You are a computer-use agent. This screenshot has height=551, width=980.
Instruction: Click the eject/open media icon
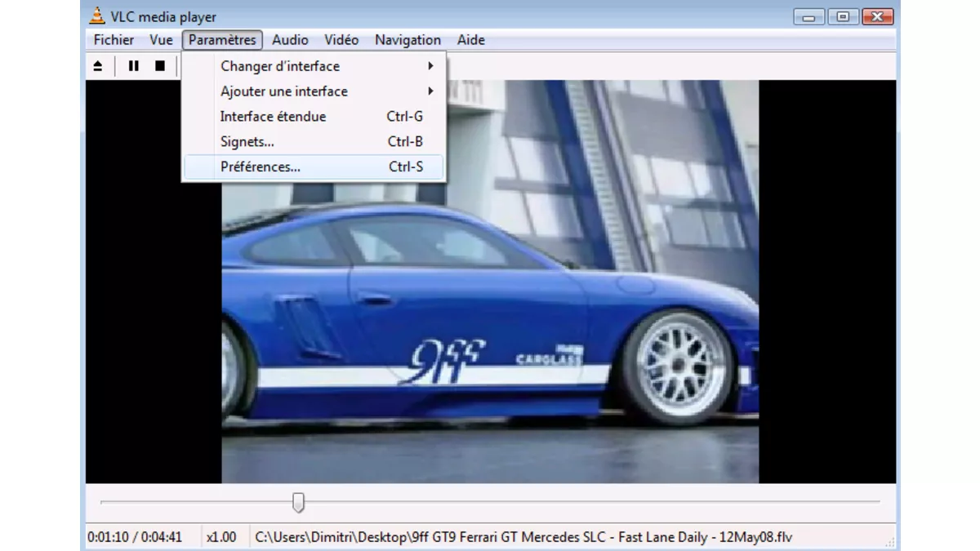point(98,66)
